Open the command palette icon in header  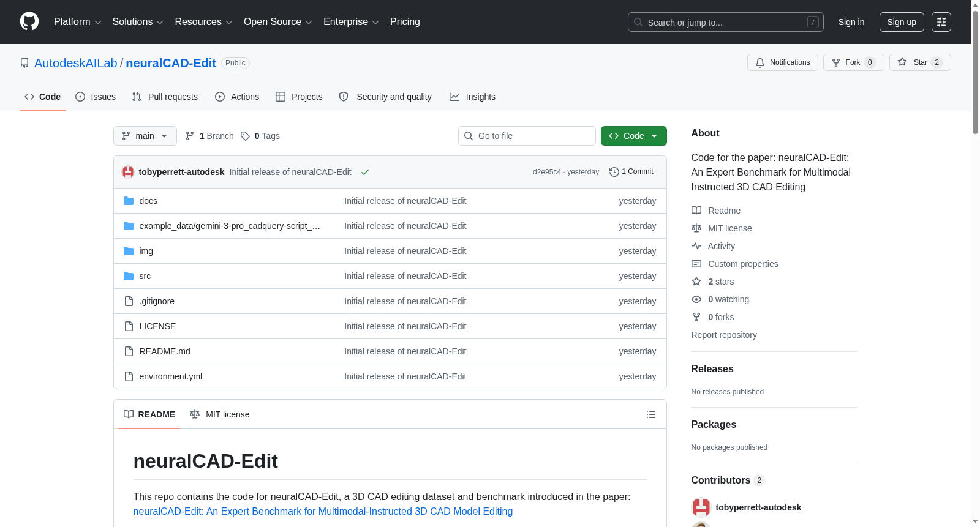click(941, 22)
